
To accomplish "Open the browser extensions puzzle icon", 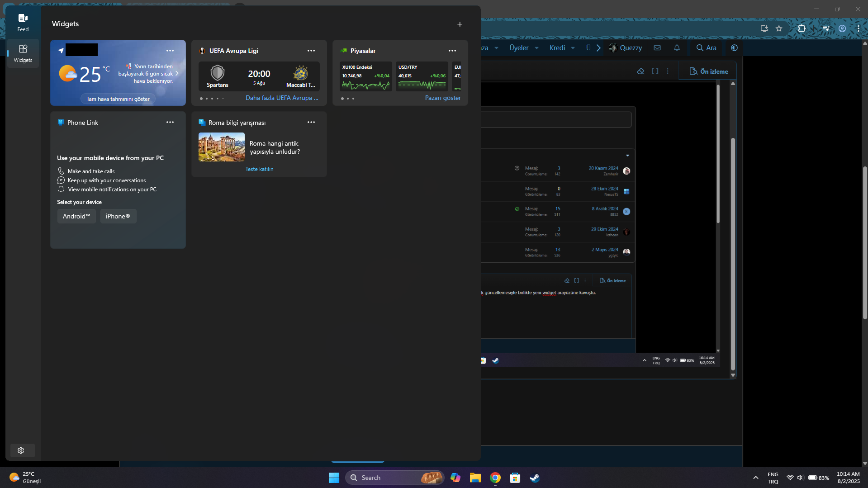I will 802,28.
